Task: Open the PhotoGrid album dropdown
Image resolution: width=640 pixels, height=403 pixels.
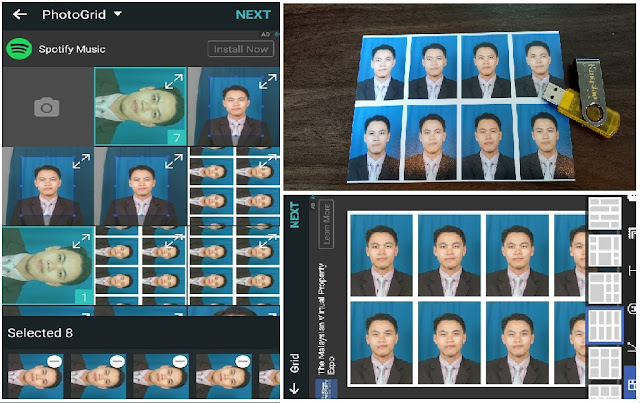Action: pos(118,14)
